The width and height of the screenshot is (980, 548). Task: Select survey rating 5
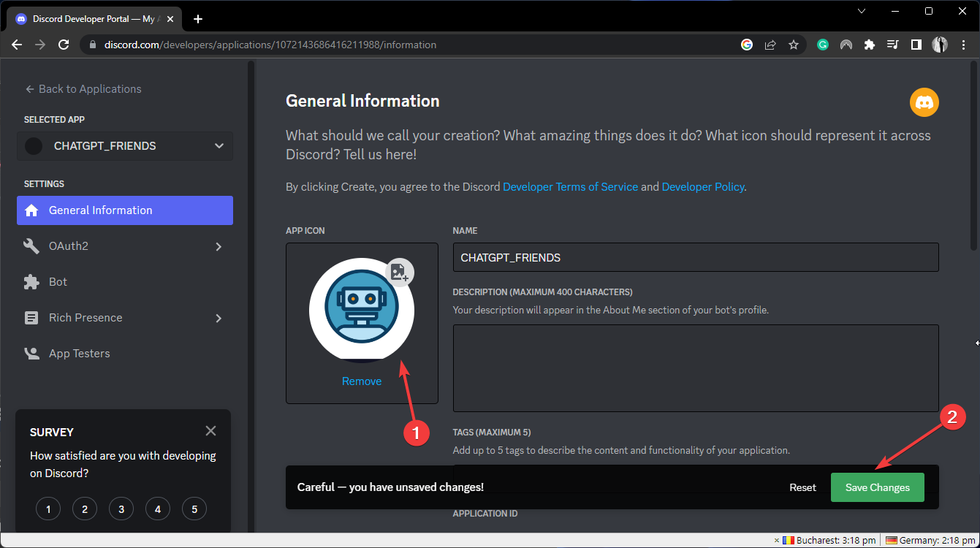pos(194,509)
